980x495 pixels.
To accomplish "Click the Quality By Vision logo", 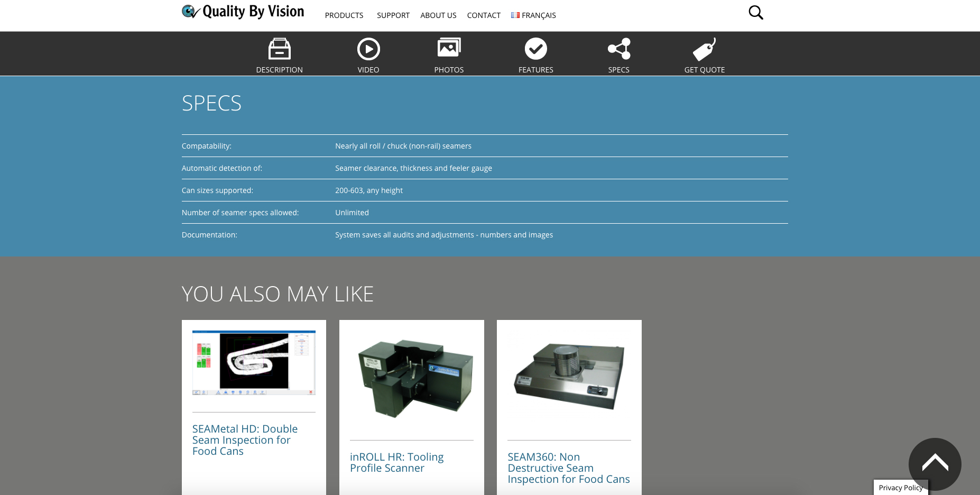I will tap(243, 12).
